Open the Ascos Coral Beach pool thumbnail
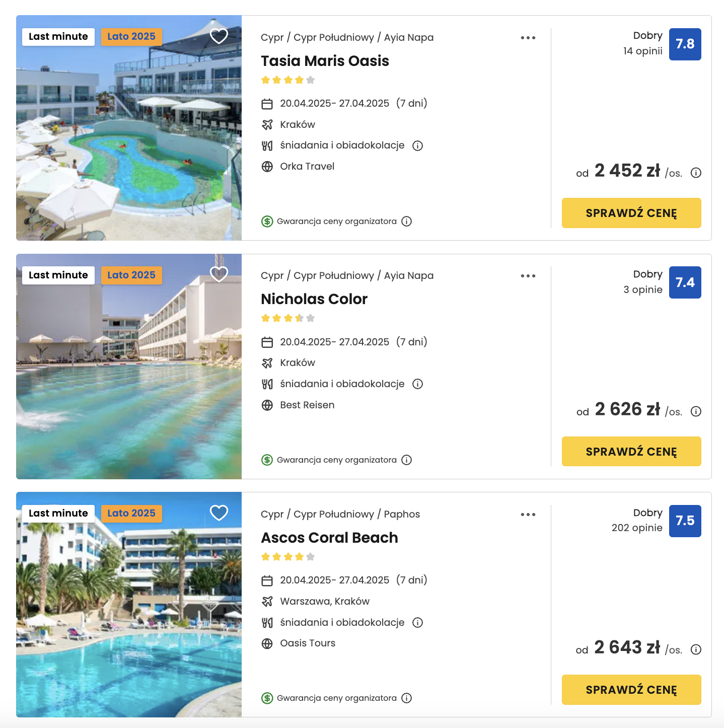This screenshot has width=724, height=728. tap(129, 605)
